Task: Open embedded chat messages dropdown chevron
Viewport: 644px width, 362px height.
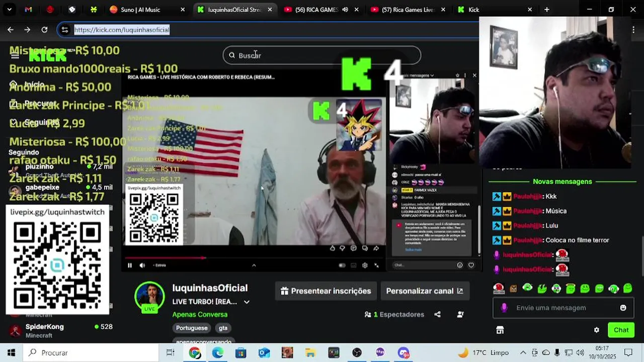Action: [432, 75]
